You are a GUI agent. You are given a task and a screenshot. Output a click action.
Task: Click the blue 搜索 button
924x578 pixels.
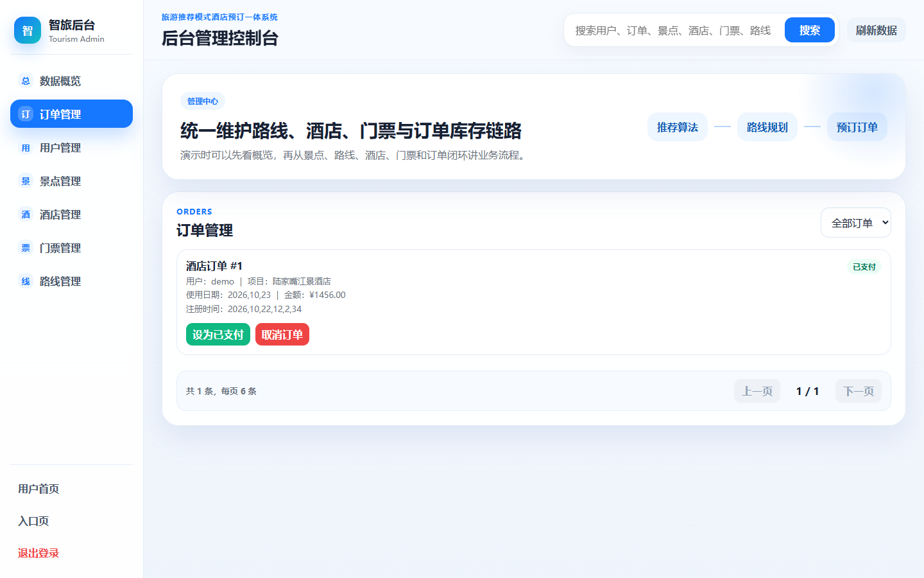810,30
